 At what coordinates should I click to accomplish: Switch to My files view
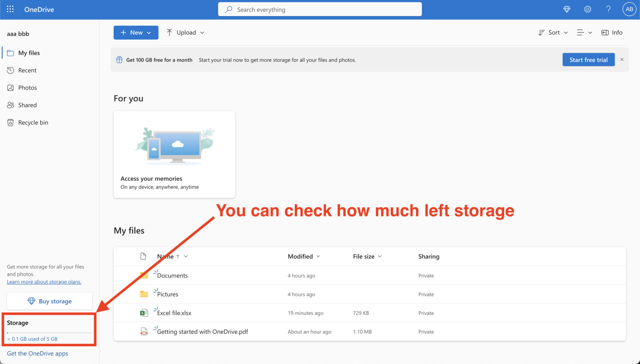pos(29,53)
